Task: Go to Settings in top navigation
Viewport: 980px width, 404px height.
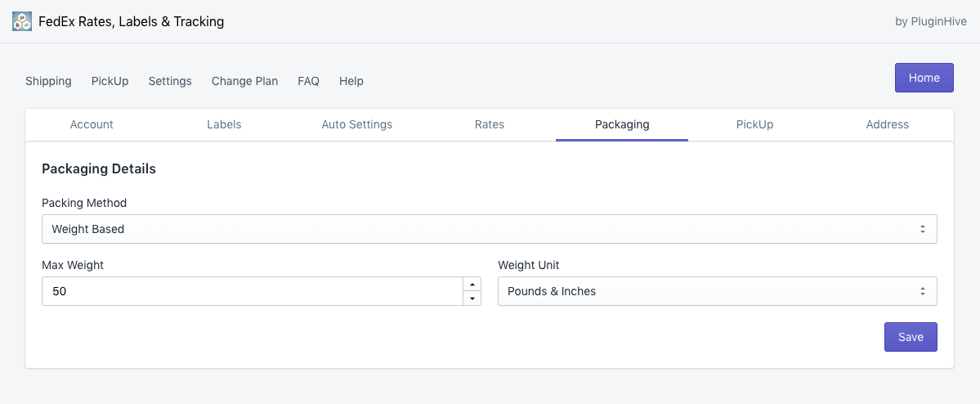Action: (170, 81)
